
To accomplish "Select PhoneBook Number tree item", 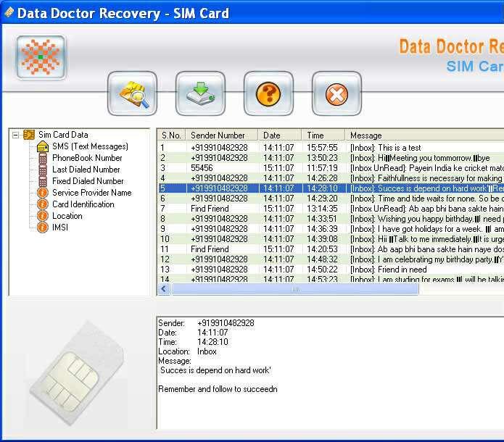I will pos(87,158).
